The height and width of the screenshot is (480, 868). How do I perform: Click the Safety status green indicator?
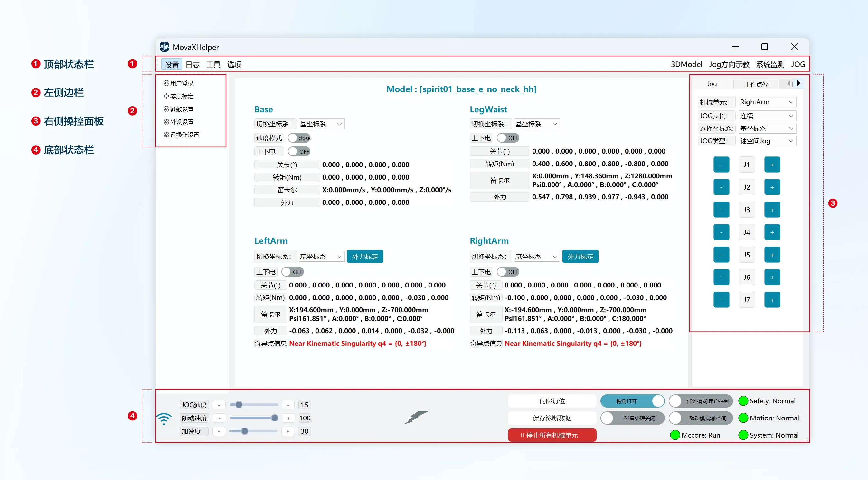click(743, 401)
